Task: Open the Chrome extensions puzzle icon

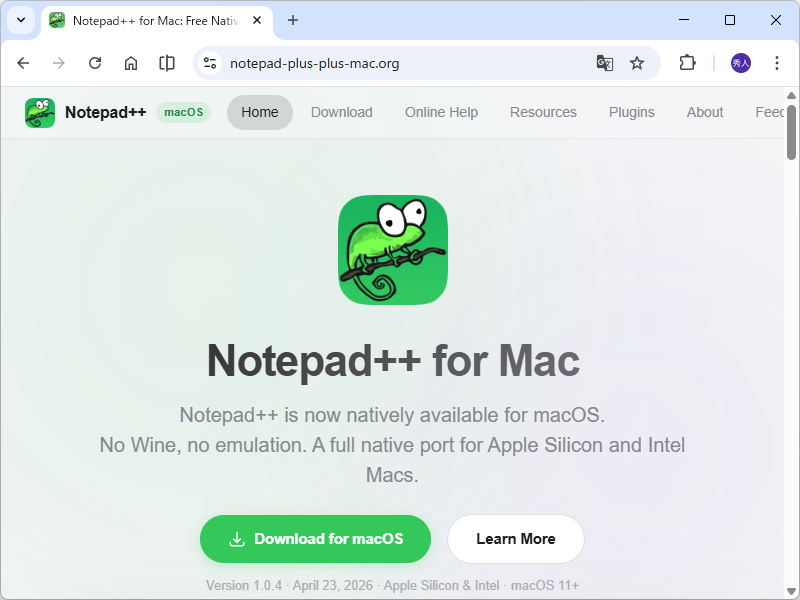Action: click(x=687, y=62)
